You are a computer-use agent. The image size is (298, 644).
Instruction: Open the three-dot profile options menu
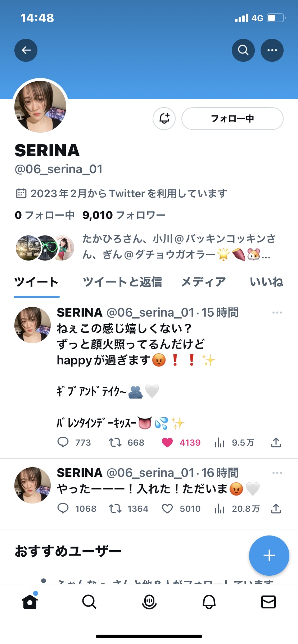pyautogui.click(x=272, y=50)
